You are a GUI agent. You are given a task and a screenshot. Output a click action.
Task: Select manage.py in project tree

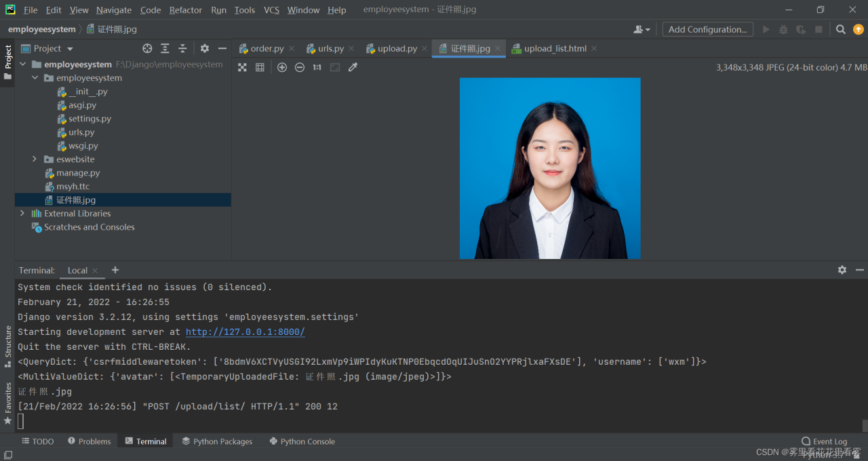click(x=78, y=173)
